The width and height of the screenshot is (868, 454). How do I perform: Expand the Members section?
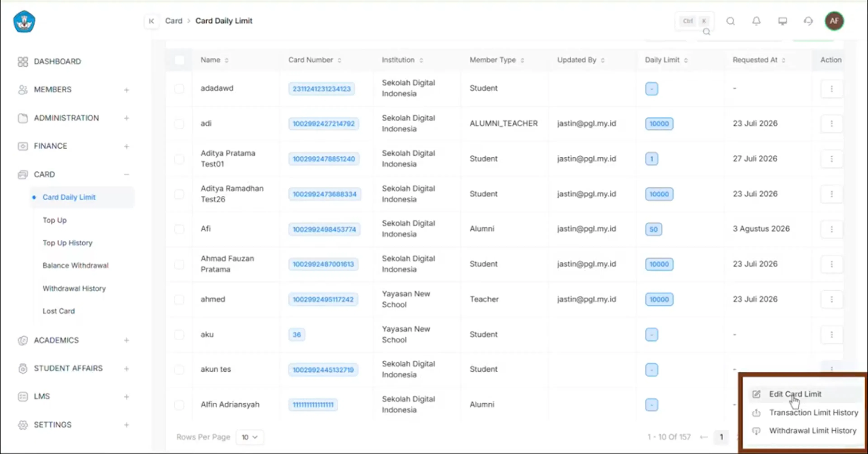pos(126,90)
